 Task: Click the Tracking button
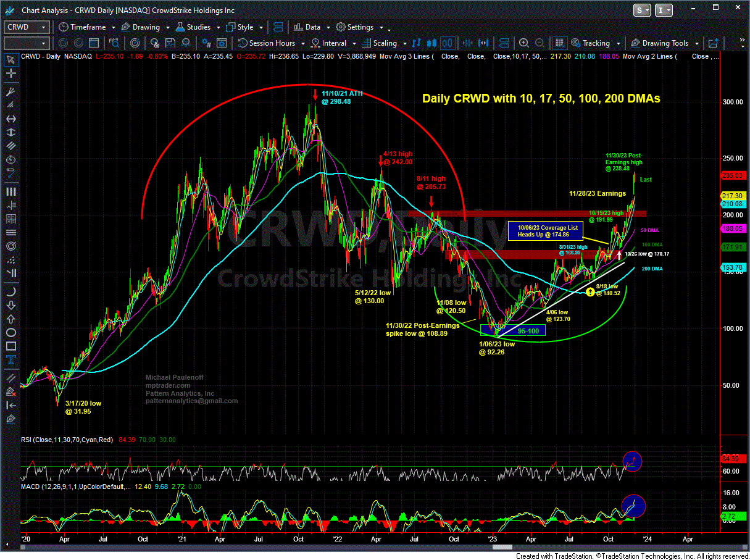(591, 43)
